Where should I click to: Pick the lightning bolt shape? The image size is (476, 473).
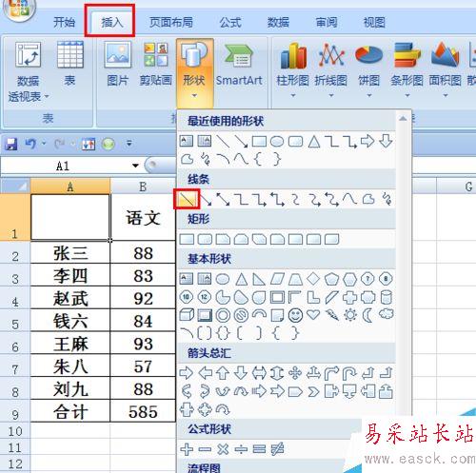point(332,315)
